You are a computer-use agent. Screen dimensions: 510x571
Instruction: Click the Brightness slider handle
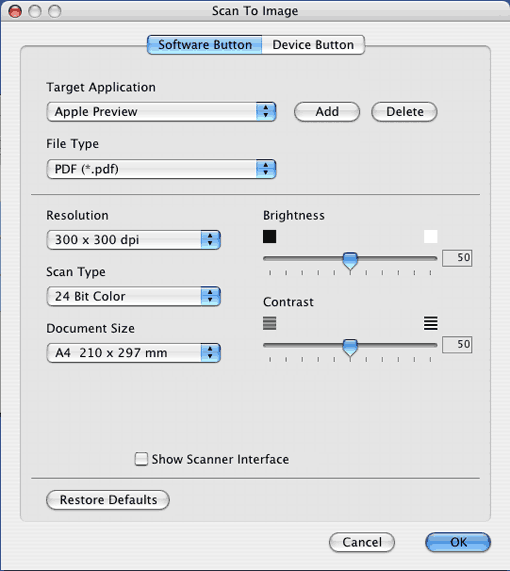pyautogui.click(x=350, y=260)
